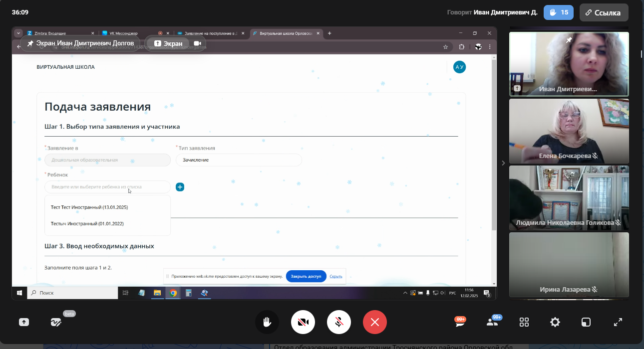This screenshot has height=349, width=644.
Task: Raise hand using the hand icon
Action: coord(267,322)
